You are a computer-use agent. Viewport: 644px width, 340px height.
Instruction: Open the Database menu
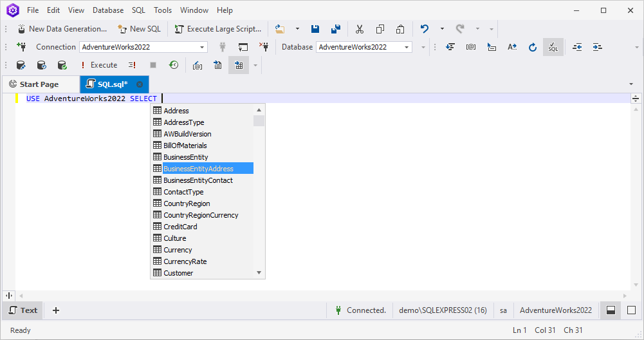[x=108, y=10]
